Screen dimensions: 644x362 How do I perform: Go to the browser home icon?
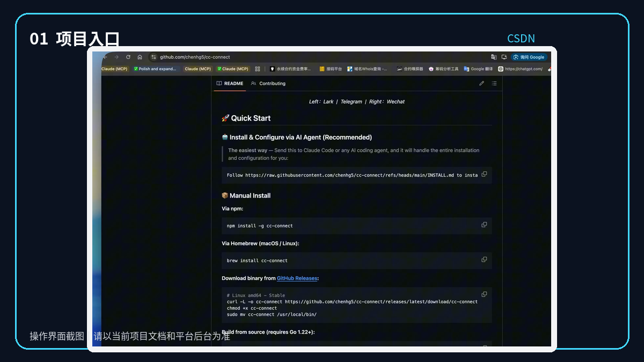coord(140,57)
